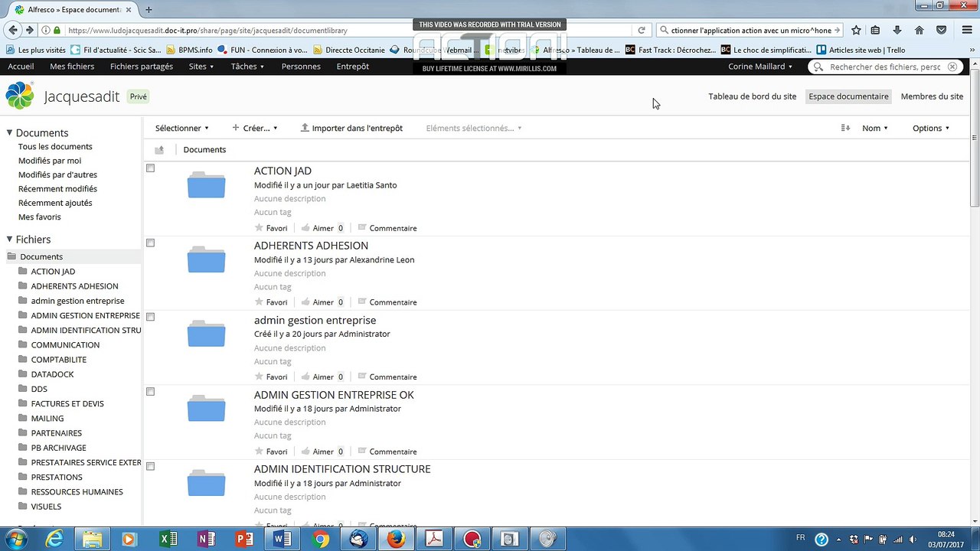Click Importer dans l'entrepôt button

(x=351, y=128)
